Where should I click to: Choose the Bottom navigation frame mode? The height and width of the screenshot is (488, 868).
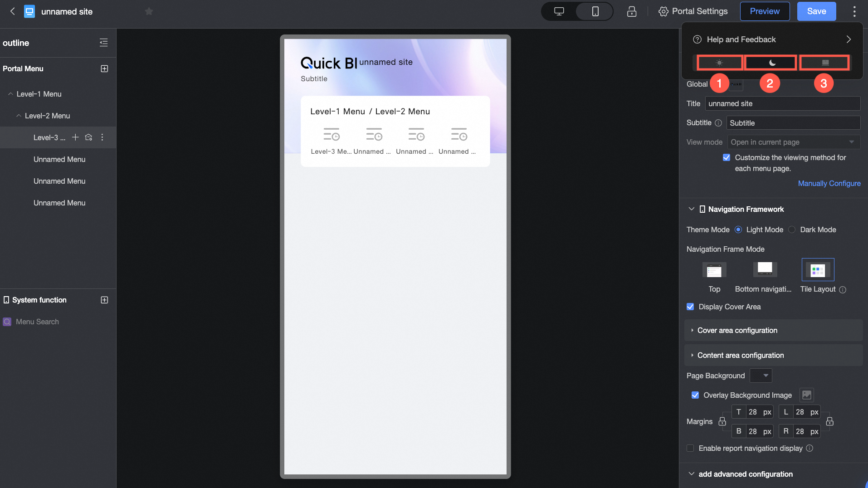765,270
